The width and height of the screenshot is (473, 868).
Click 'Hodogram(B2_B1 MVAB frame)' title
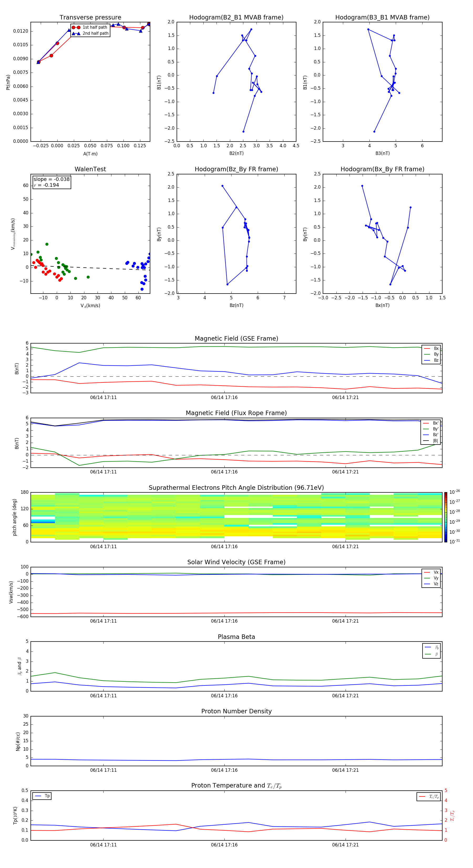(236, 18)
